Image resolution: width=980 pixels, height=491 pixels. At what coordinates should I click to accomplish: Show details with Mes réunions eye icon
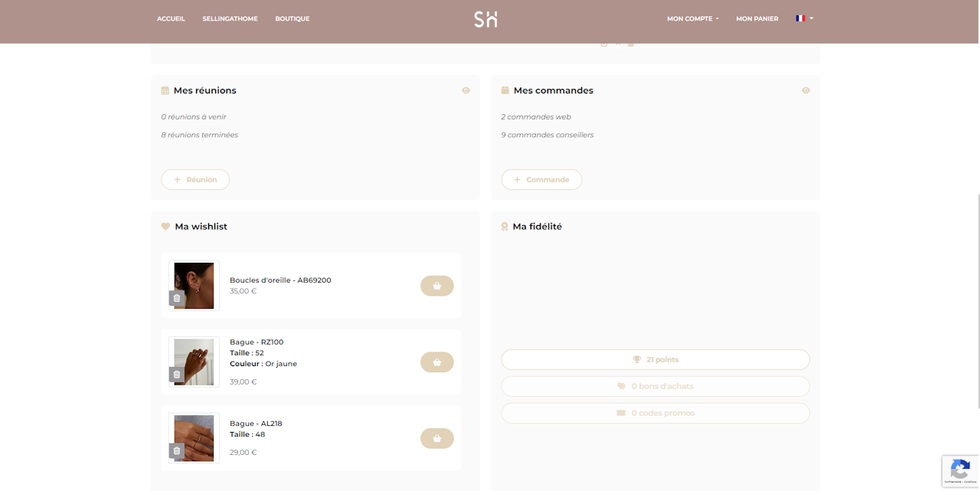tap(465, 90)
